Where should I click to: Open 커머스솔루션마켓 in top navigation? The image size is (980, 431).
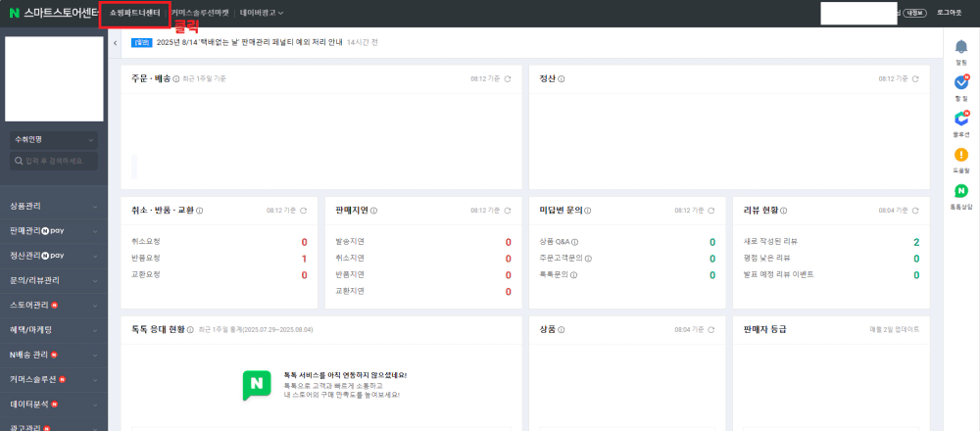point(200,13)
